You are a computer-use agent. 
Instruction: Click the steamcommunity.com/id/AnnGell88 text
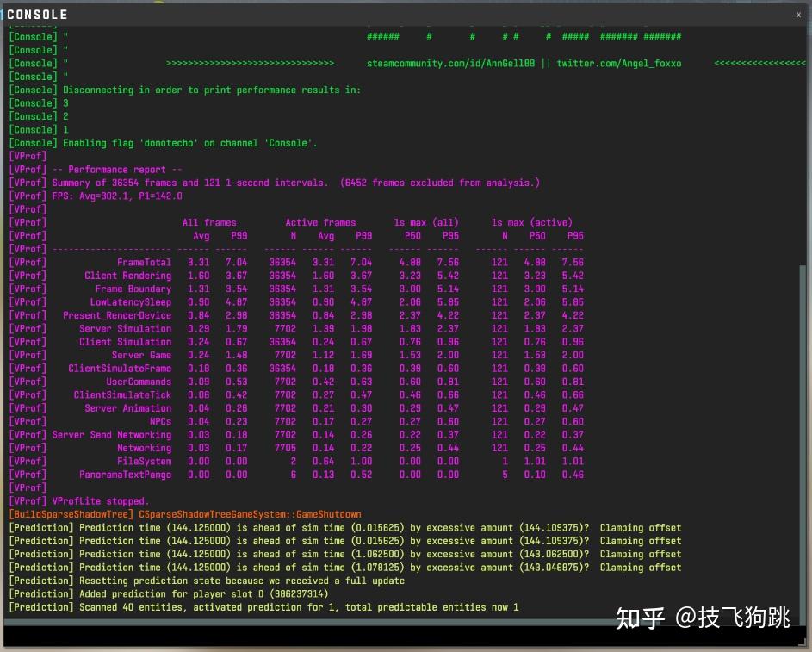450,63
